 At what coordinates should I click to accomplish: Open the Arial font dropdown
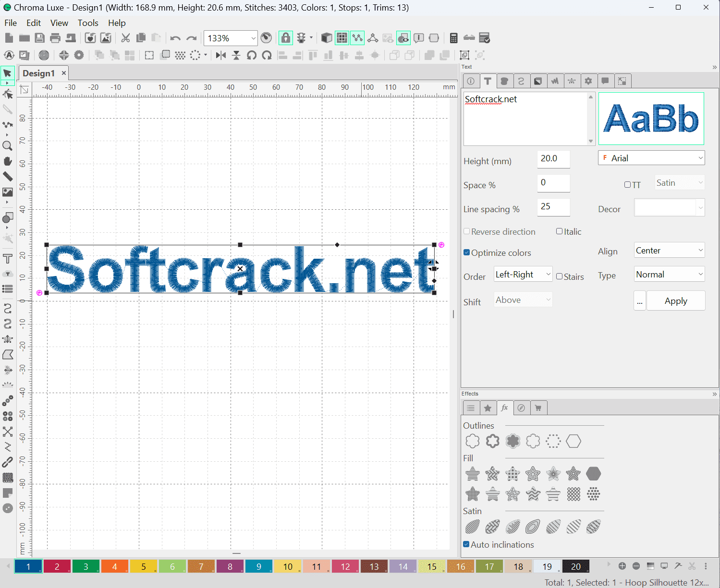pos(651,158)
